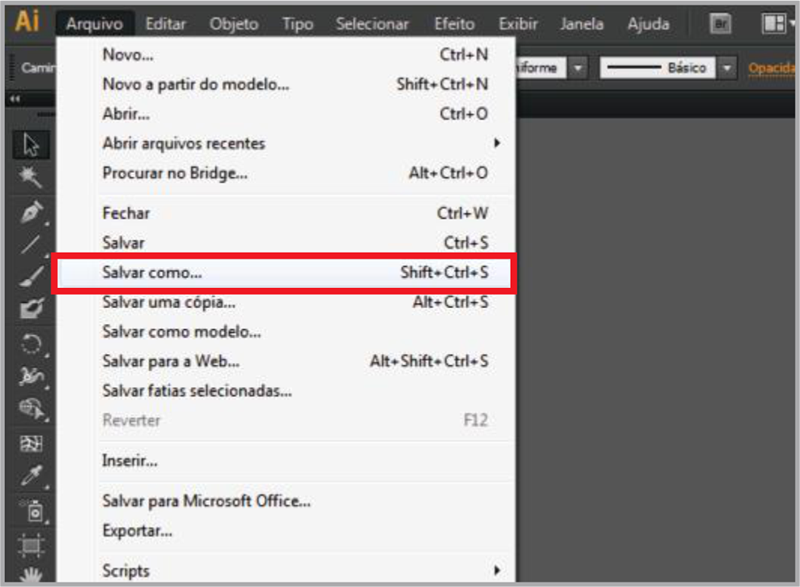
Task: Select the Pen tool
Action: pos(31,212)
